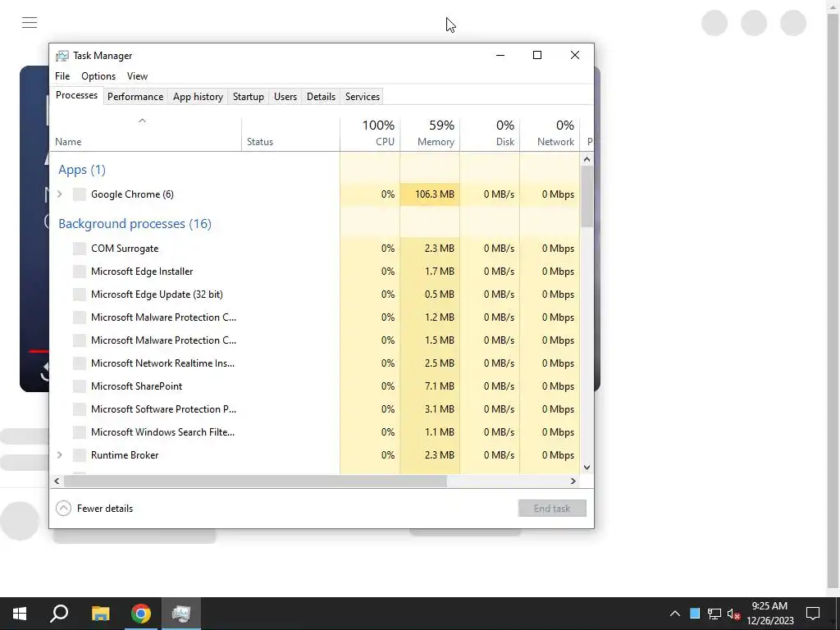Screen dimensions: 840x630
Task: Sort processes by Name column
Action: pyautogui.click(x=145, y=134)
